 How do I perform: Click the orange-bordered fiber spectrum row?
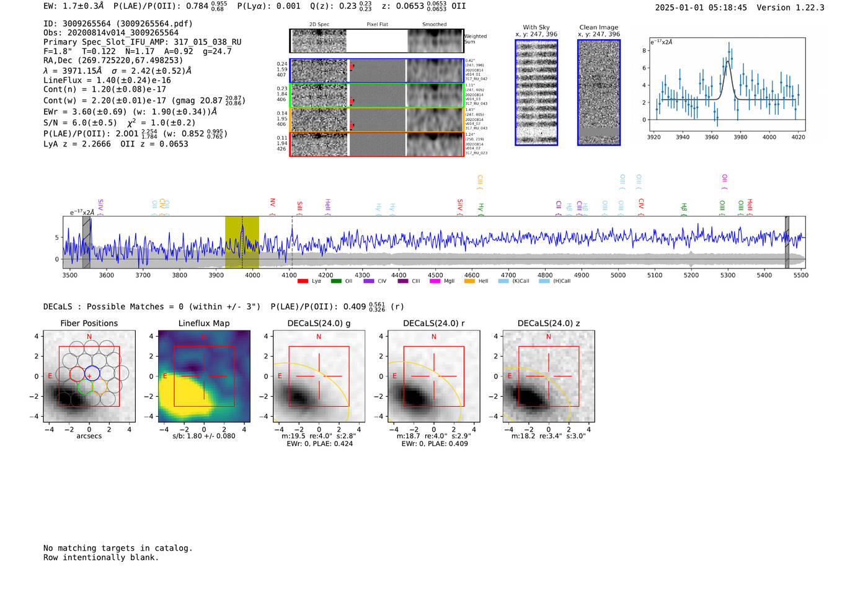click(377, 120)
